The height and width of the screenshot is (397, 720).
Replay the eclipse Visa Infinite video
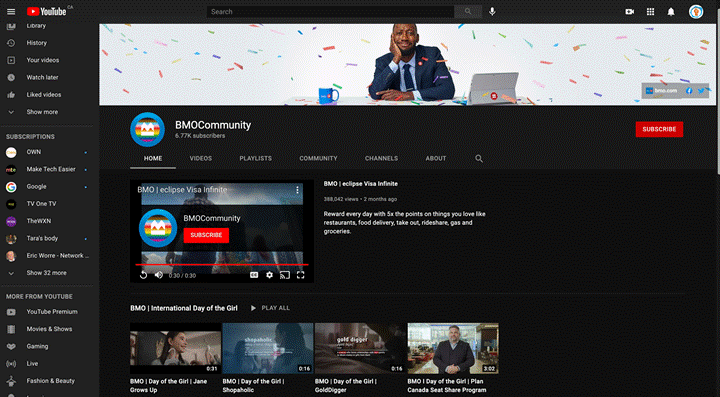tap(143, 275)
